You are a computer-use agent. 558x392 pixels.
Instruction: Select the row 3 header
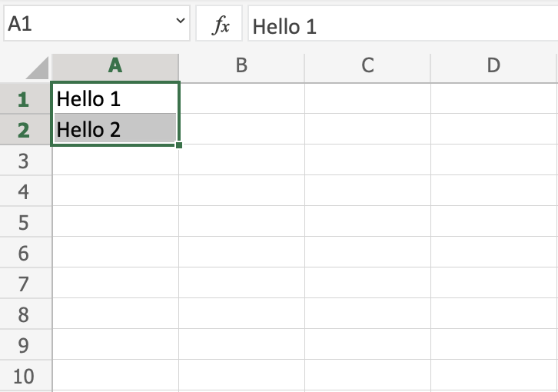coord(23,161)
